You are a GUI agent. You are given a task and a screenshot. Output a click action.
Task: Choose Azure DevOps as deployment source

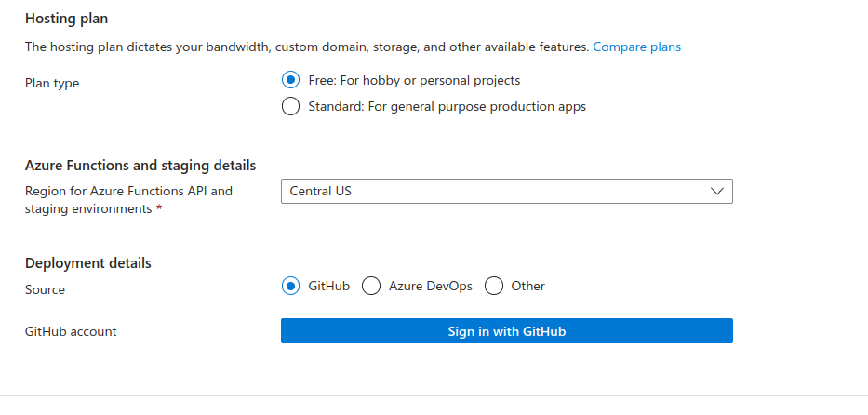(x=371, y=286)
